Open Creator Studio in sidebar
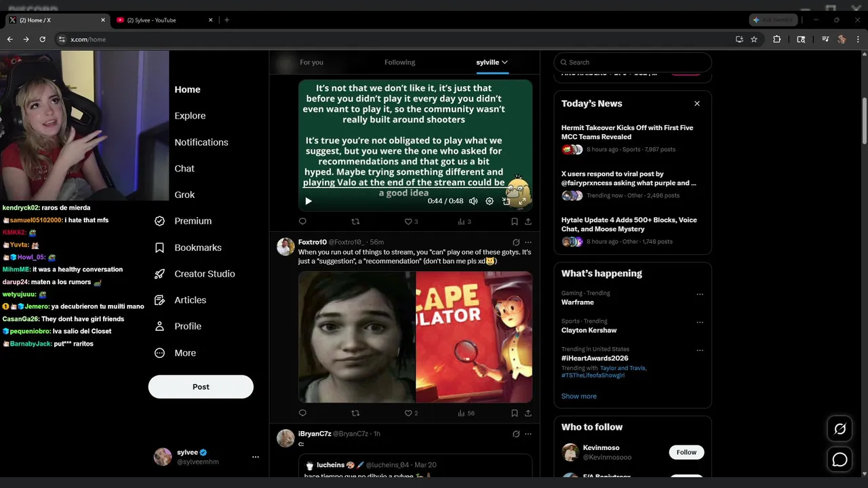Screen dimensions: 868x488 (195, 274)
